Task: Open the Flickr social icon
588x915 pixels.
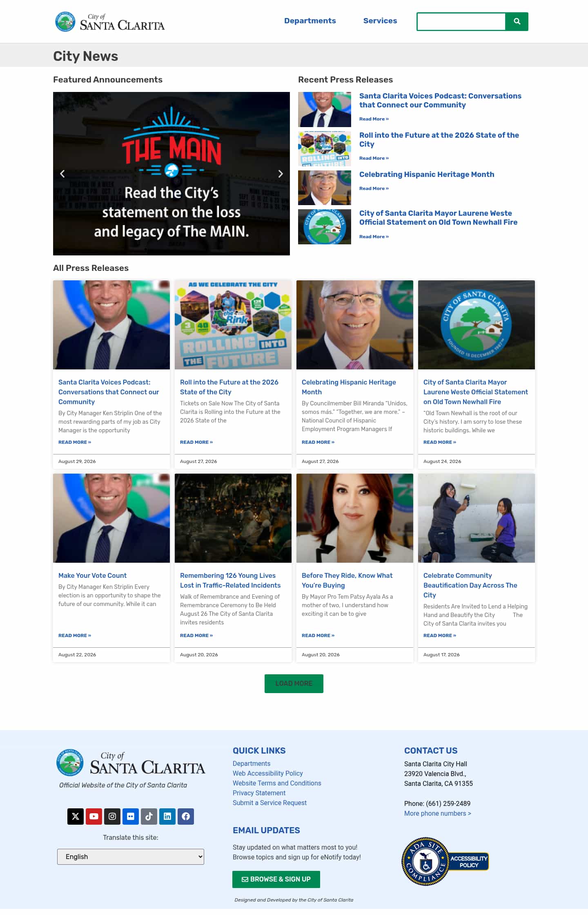Action: tap(131, 816)
